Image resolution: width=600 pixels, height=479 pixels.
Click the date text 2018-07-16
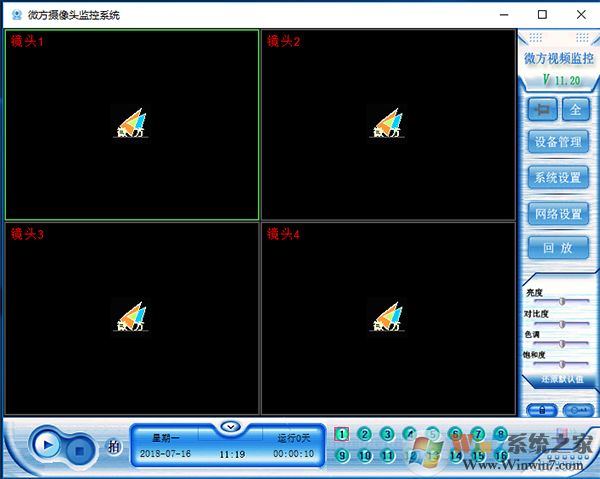(x=165, y=454)
